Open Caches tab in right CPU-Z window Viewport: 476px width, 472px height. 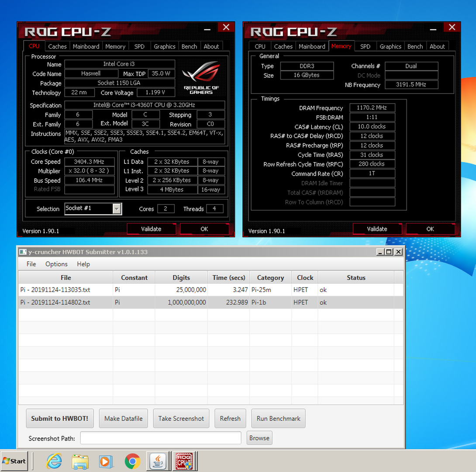tap(283, 46)
